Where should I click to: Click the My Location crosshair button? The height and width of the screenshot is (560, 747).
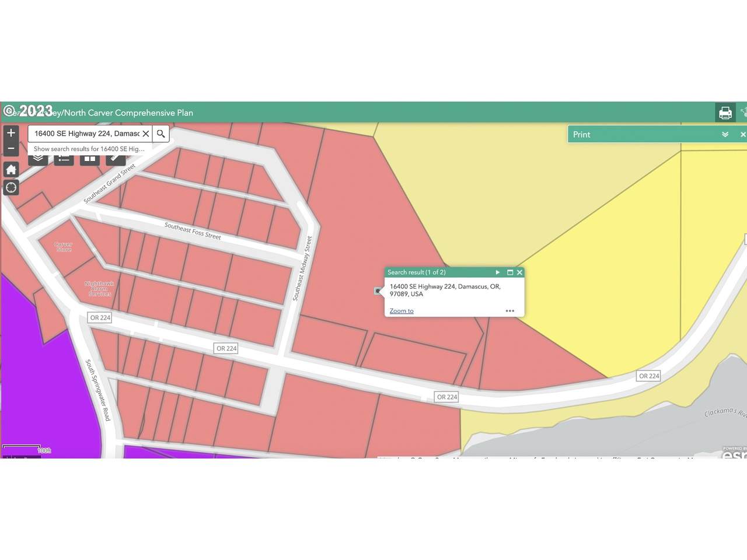point(11,188)
